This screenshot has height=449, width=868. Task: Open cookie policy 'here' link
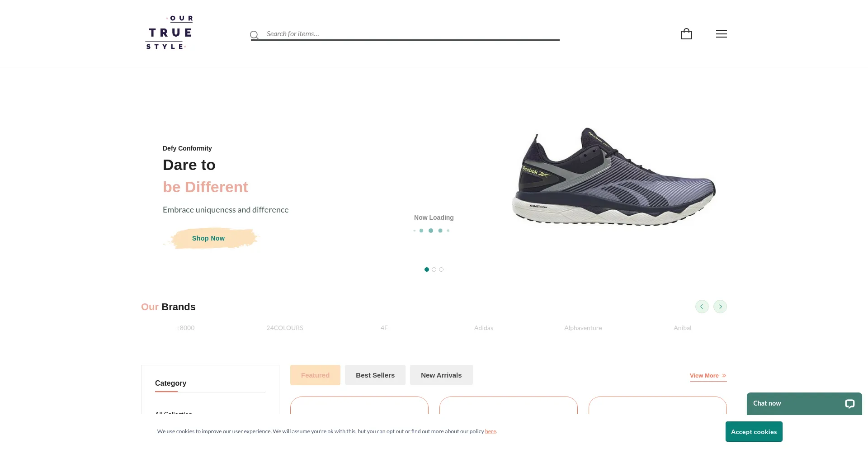[x=491, y=431]
